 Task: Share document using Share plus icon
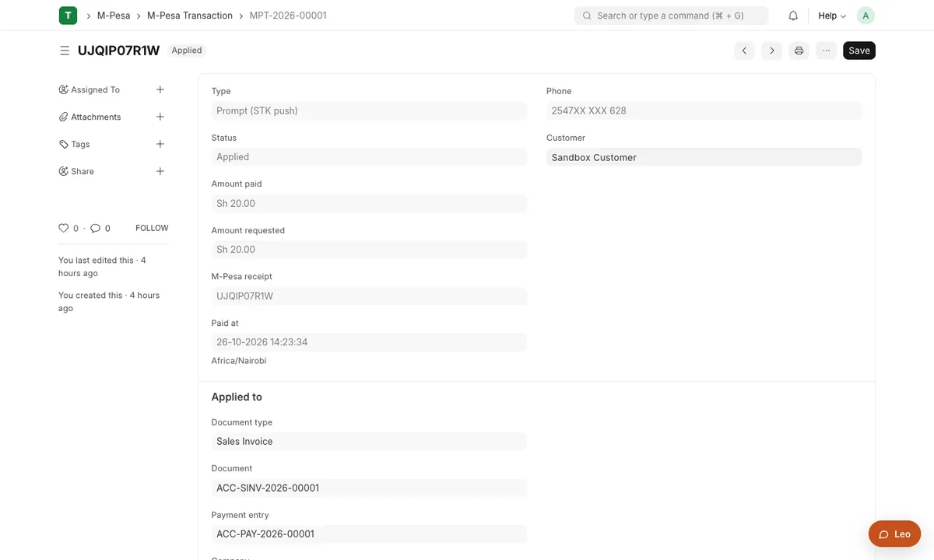click(160, 171)
